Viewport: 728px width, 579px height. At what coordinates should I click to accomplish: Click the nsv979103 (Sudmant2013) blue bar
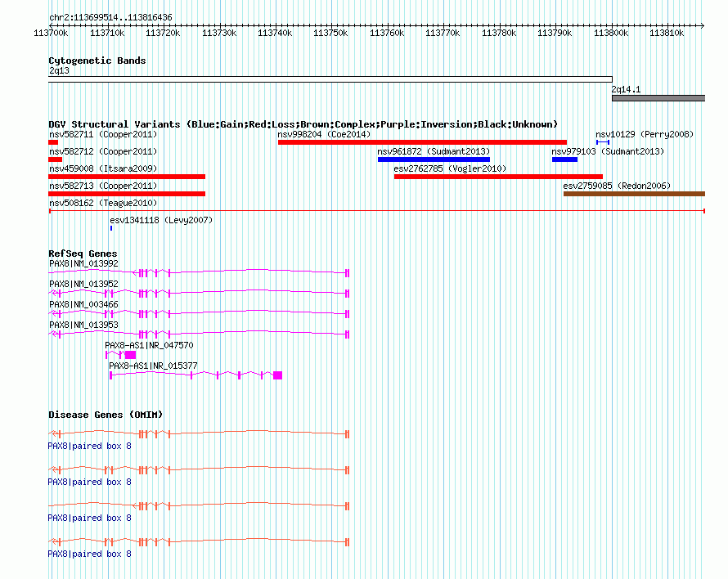(564, 159)
